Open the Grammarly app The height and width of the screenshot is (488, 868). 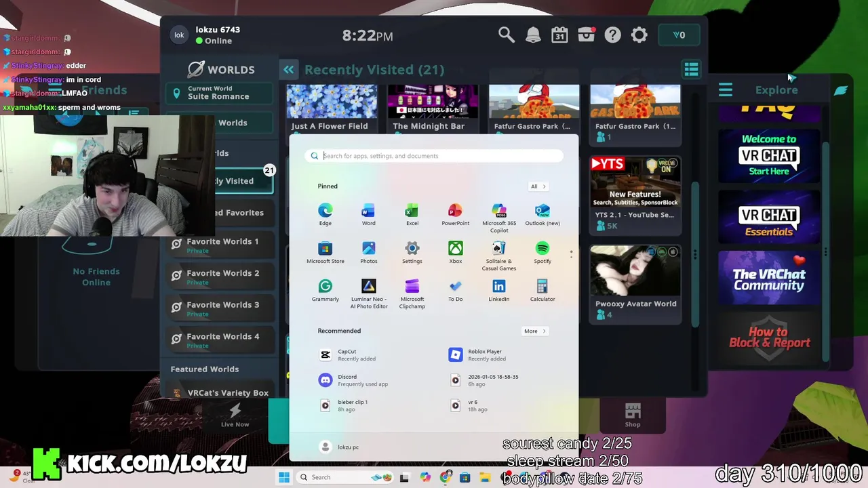click(x=325, y=290)
